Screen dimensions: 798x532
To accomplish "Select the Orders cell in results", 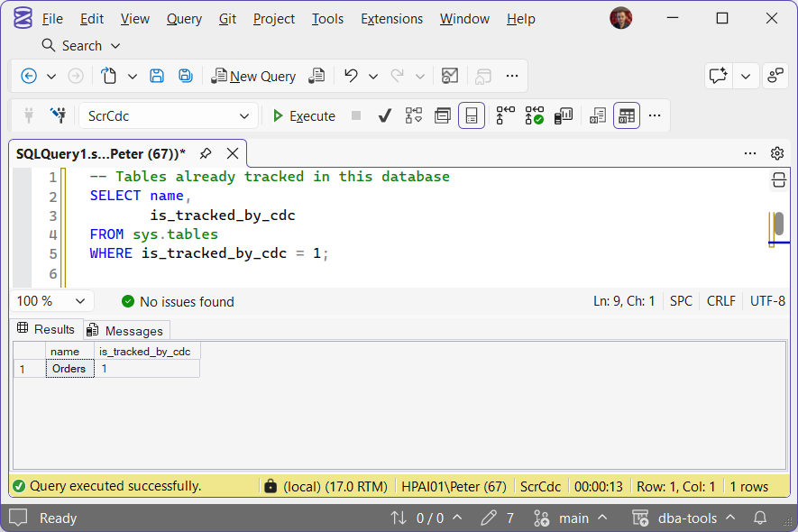I will click(69, 369).
